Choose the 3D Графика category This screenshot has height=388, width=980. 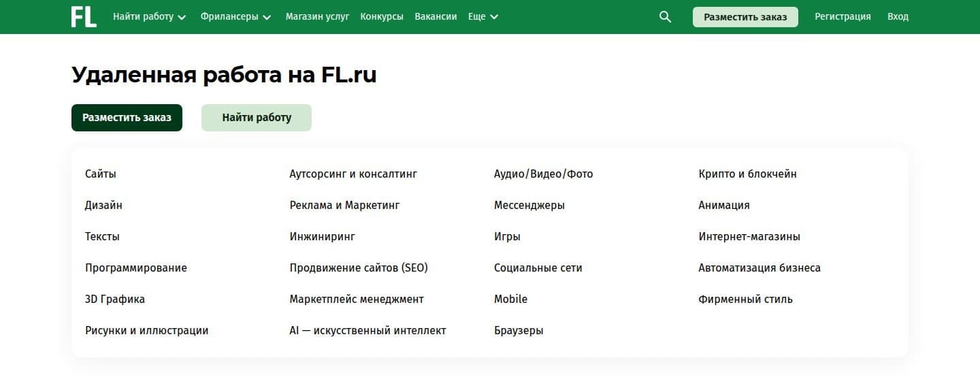click(x=115, y=300)
